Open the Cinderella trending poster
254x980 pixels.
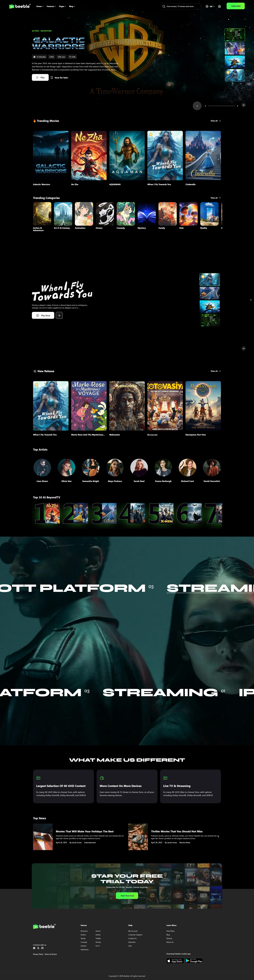coord(203,156)
